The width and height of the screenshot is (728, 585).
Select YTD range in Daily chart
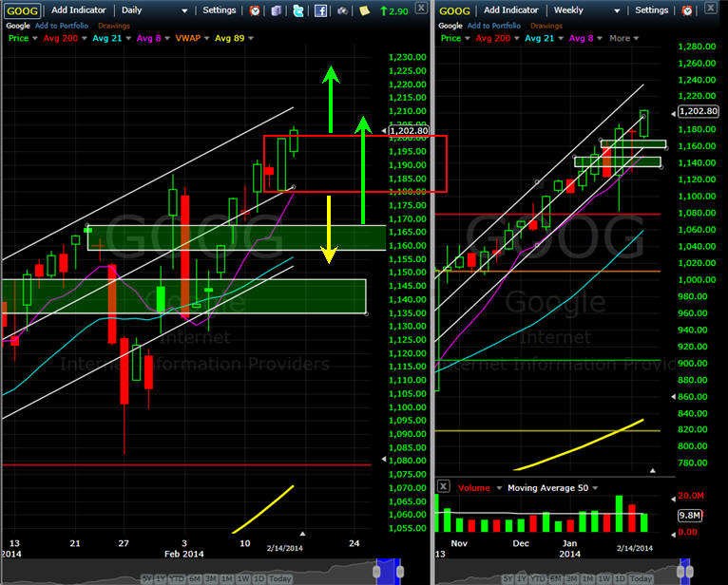[x=177, y=578]
